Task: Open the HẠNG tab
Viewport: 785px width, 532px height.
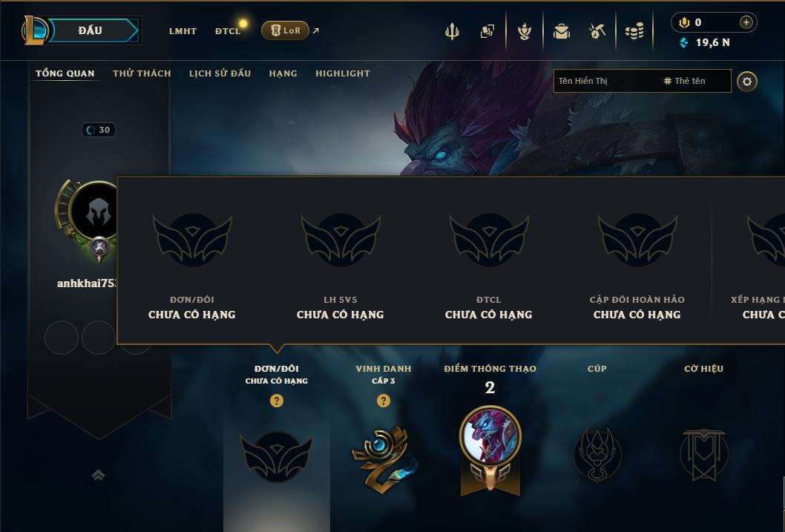Action: tap(283, 73)
